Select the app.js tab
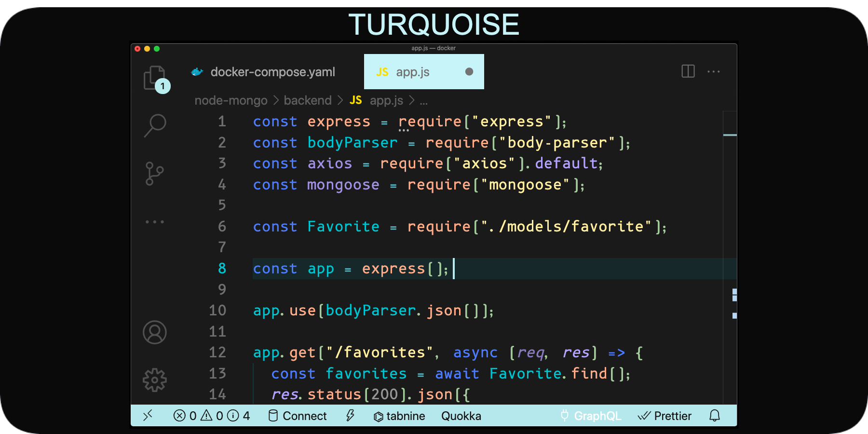The height and width of the screenshot is (434, 868). point(412,71)
